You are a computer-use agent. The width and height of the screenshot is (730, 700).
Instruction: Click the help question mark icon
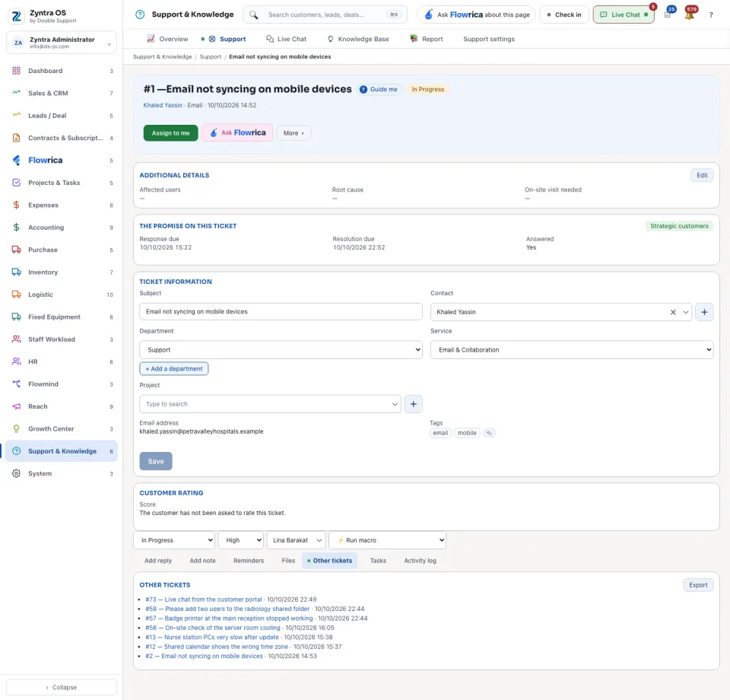click(711, 15)
